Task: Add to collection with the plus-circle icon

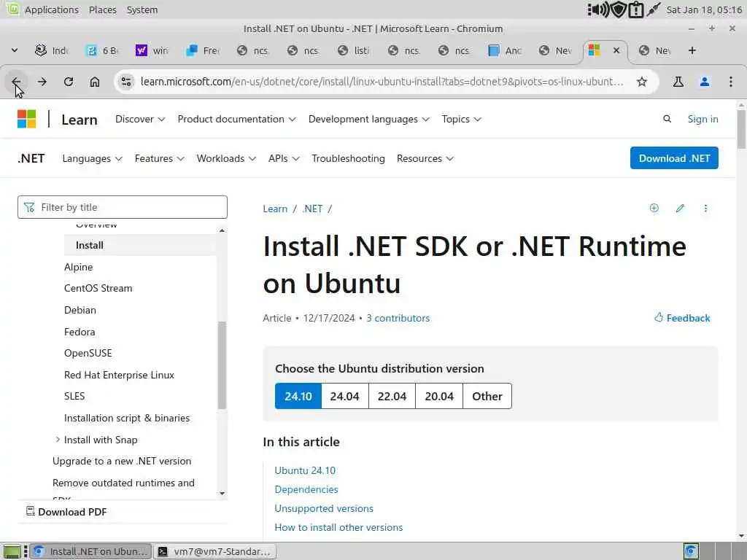Action: [654, 208]
